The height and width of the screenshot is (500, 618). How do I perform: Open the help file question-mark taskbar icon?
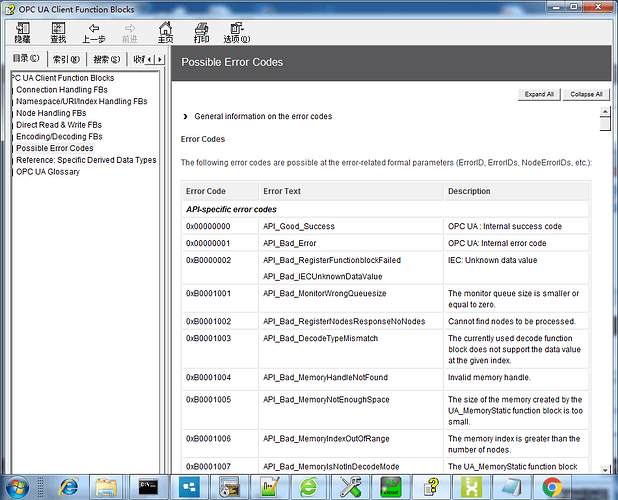(431, 487)
